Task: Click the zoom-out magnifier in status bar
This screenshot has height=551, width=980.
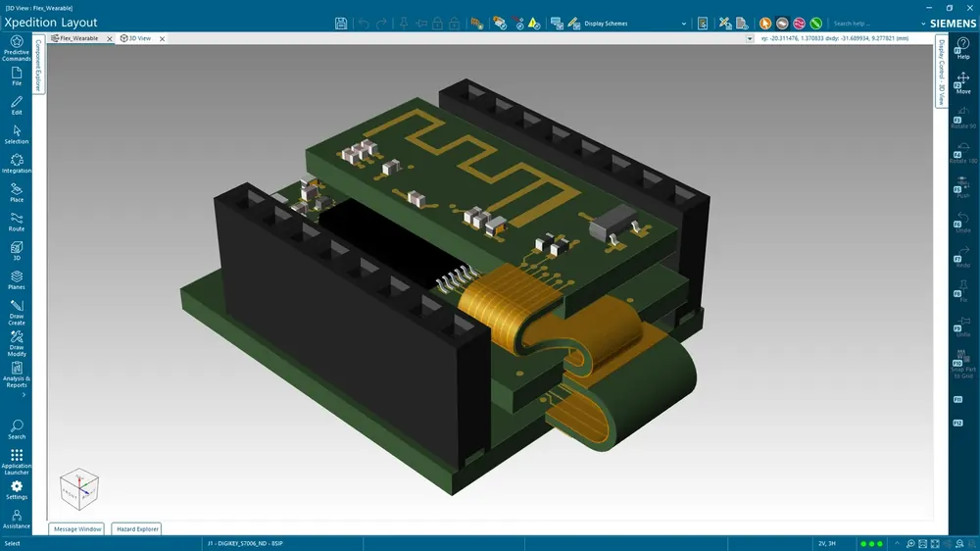Action: coord(959,544)
